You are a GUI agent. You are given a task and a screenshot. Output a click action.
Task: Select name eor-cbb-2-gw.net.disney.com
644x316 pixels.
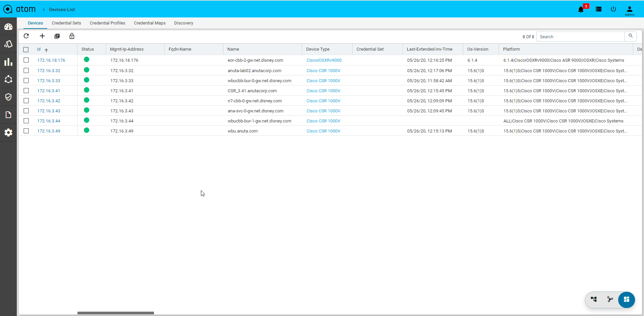255,60
